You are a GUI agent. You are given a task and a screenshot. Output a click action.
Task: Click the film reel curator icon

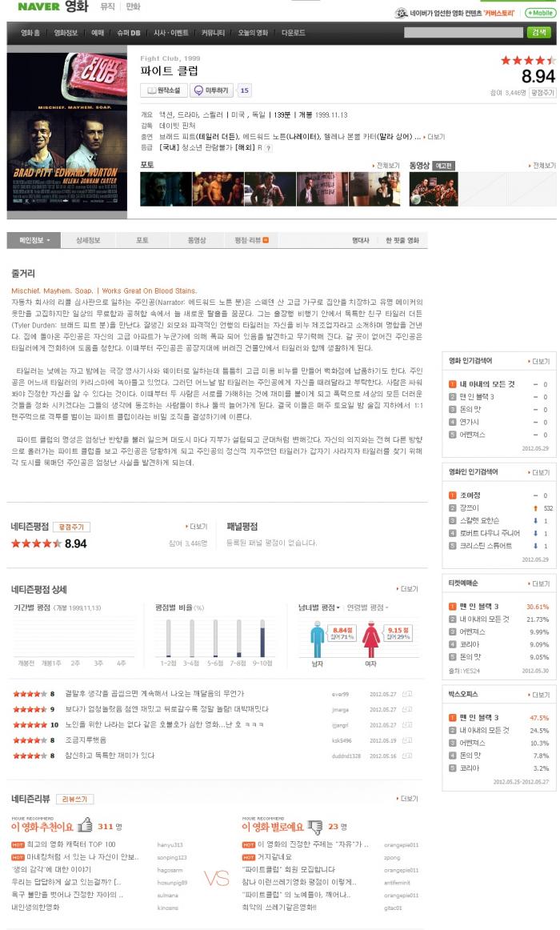tap(401, 13)
